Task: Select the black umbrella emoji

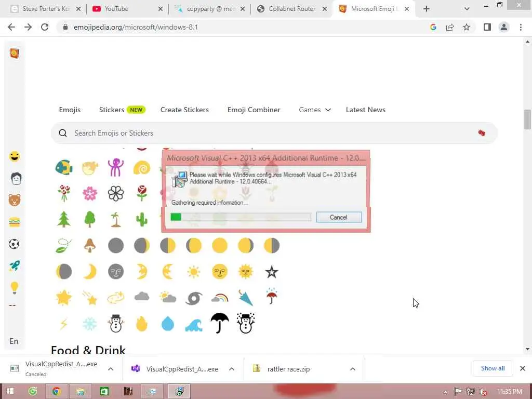Action: (x=220, y=323)
